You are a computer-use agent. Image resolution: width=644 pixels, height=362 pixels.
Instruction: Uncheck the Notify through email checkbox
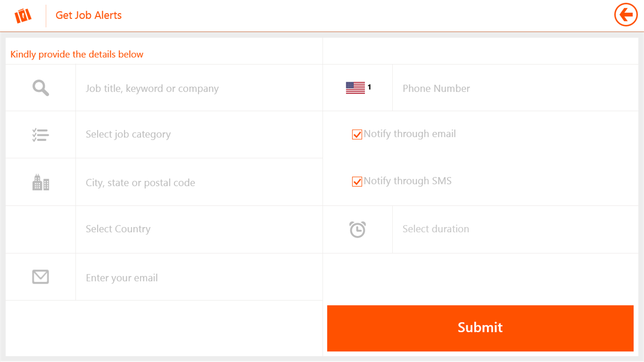(x=357, y=135)
